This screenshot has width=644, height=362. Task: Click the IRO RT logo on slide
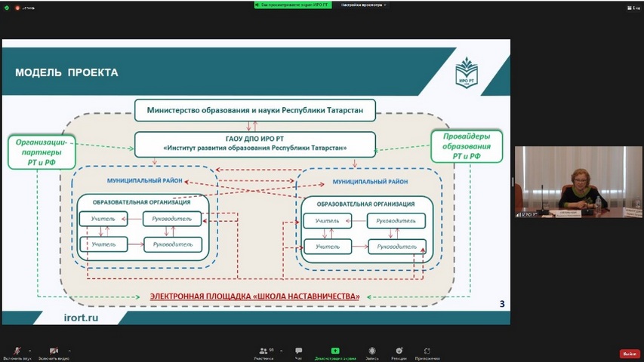point(467,72)
